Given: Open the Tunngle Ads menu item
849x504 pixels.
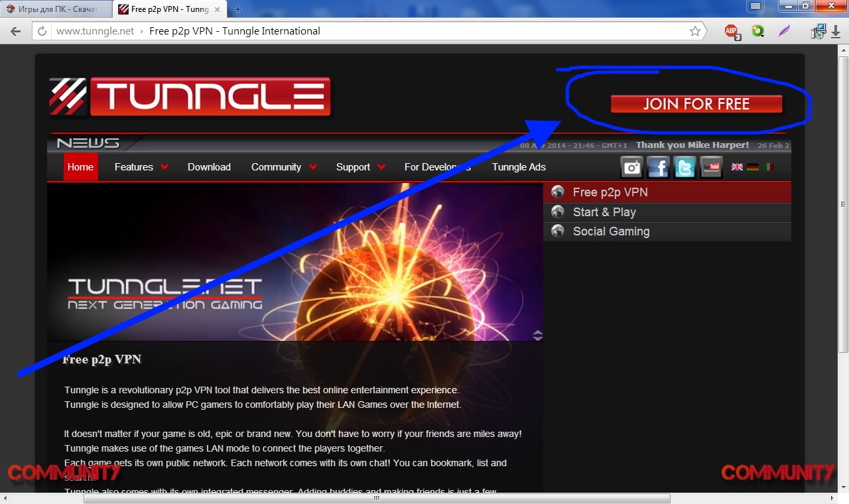Looking at the screenshot, I should (519, 167).
